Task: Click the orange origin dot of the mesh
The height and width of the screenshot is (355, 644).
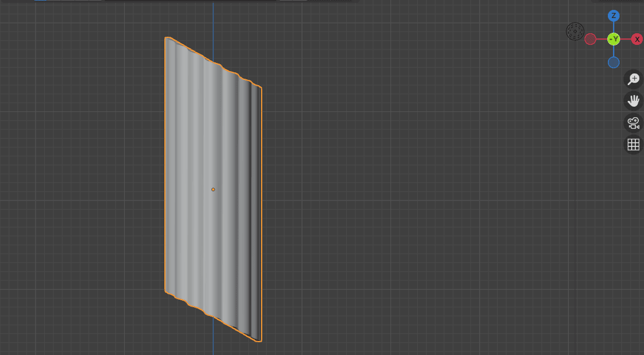Action: tap(213, 189)
